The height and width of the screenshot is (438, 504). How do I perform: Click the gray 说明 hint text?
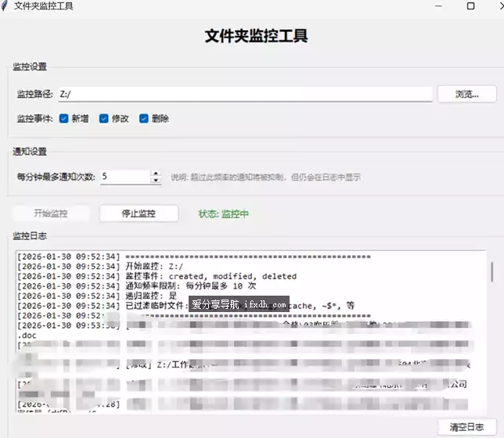click(265, 177)
